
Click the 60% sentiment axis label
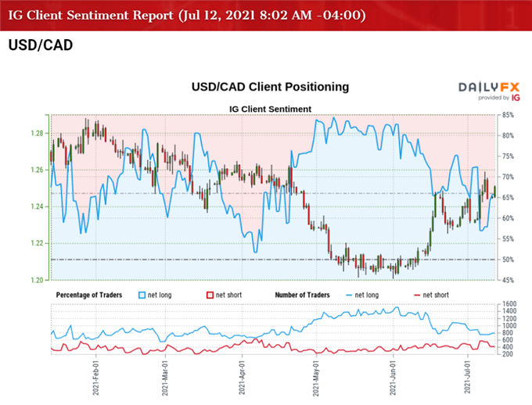508,218
